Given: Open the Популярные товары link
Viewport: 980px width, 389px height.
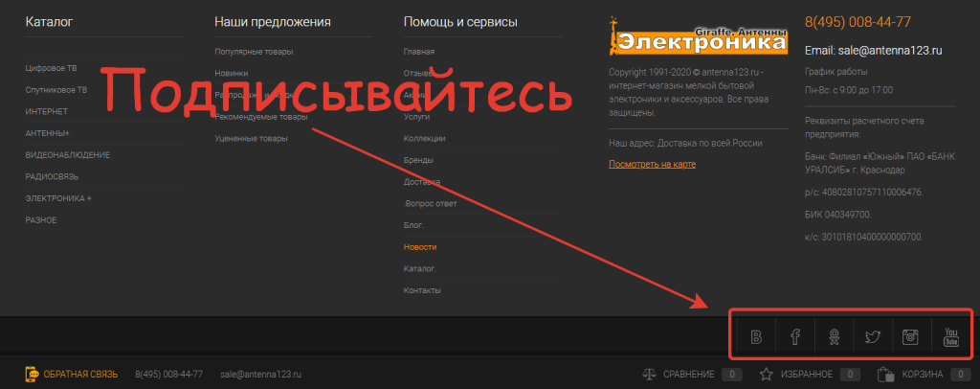Looking at the screenshot, I should point(254,52).
